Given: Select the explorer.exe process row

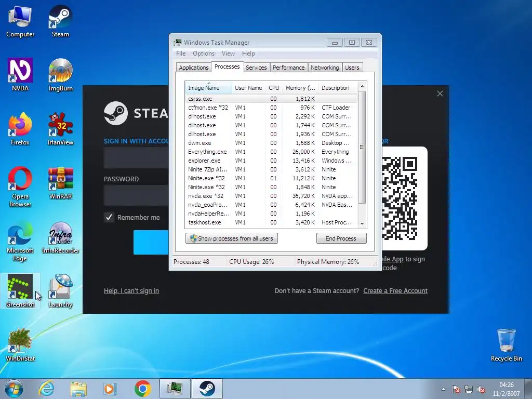Looking at the screenshot, I should [x=271, y=161].
